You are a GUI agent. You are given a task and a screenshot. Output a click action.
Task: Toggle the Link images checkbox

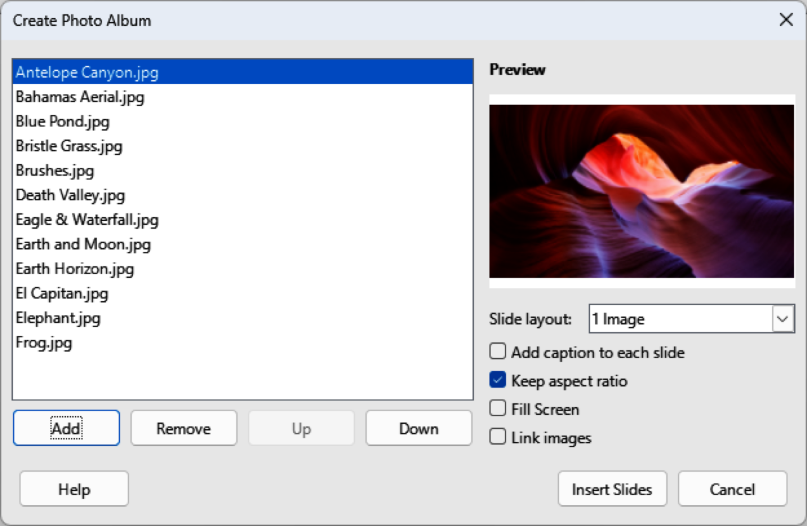point(497,437)
